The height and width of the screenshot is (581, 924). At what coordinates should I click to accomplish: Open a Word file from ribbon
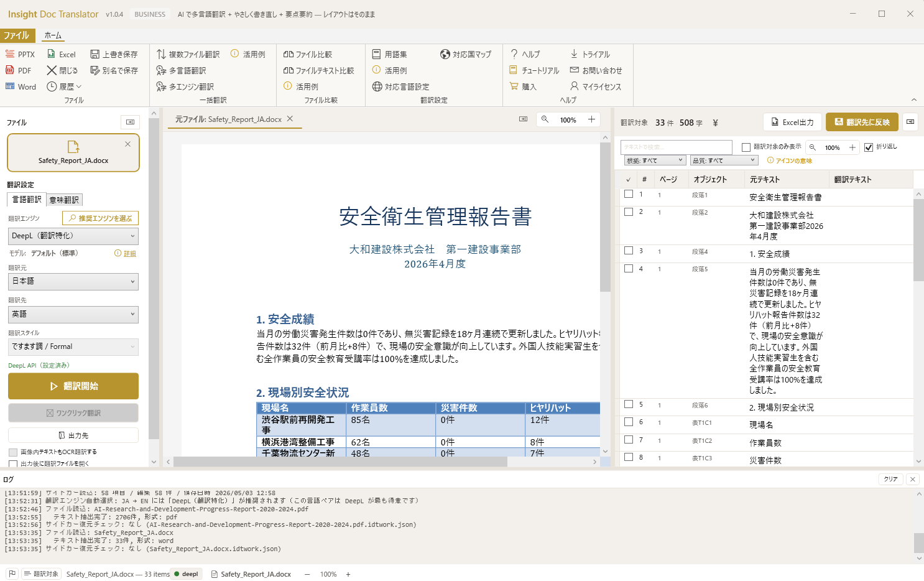21,86
